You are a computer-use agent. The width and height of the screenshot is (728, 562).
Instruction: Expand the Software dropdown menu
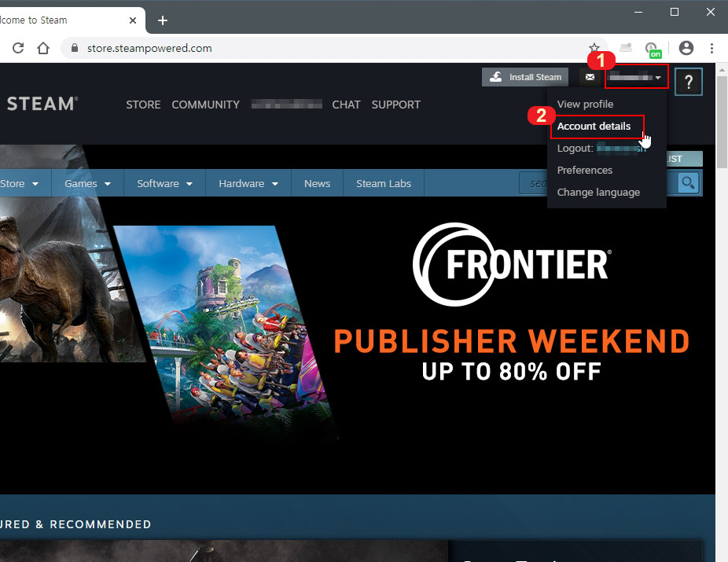164,183
